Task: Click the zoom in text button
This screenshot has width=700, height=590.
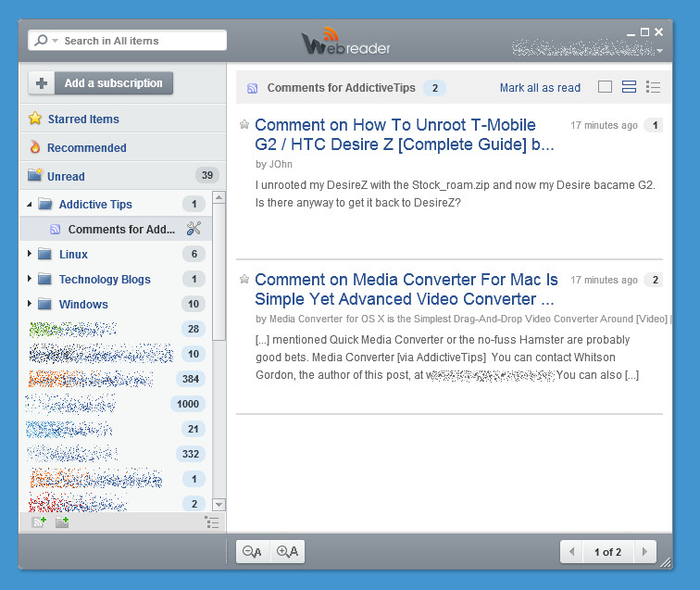Action: tap(287, 552)
